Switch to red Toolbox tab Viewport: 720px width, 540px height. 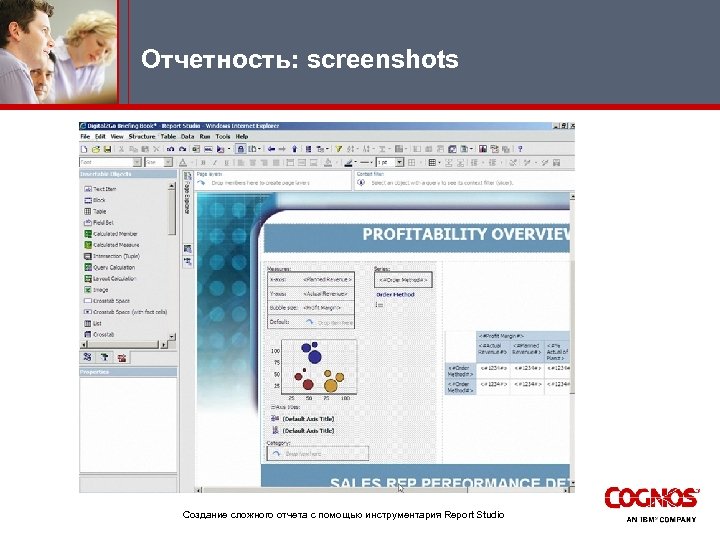122,357
